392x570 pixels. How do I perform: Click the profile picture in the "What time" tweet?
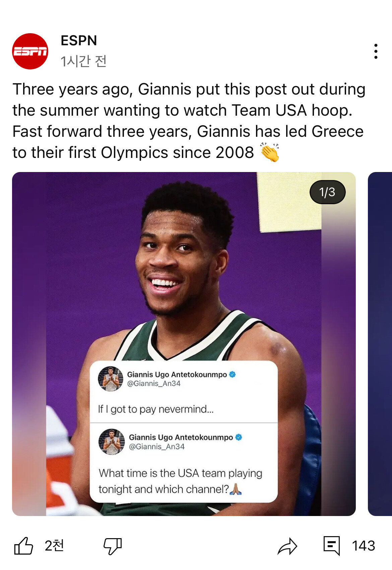coord(112,442)
